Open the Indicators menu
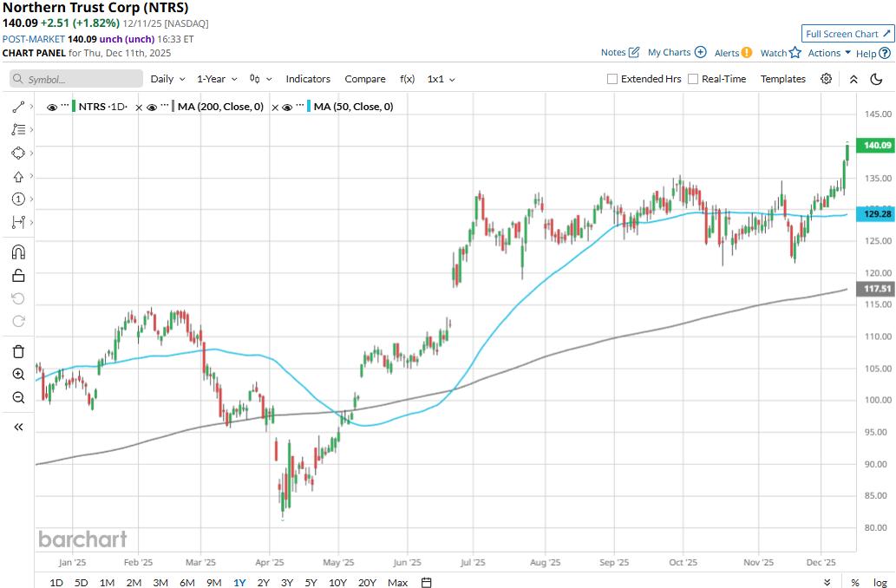The image size is (896, 588). [308, 79]
